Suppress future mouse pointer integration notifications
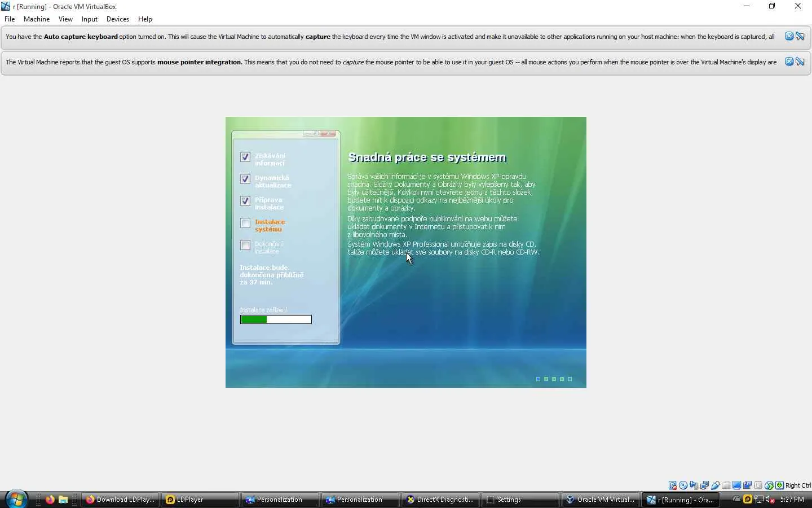This screenshot has height=508, width=812. 800,62
